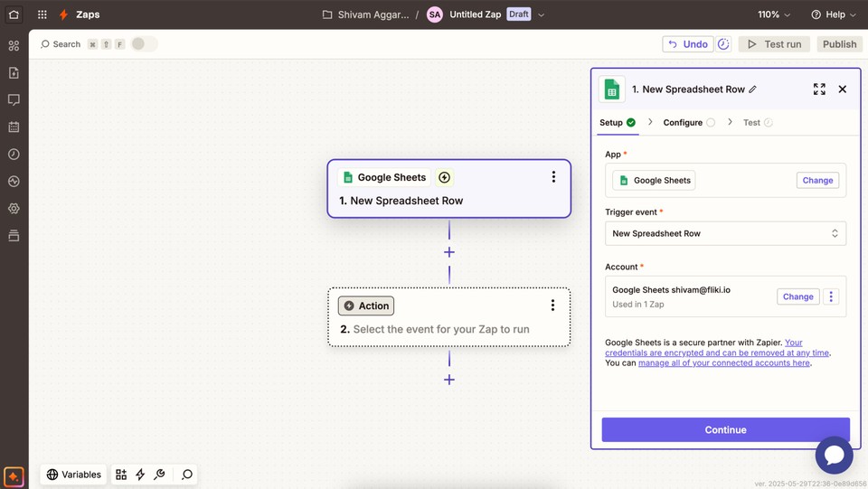Click the version history clock icon beside Undo
Image resolution: width=868 pixels, height=489 pixels.
click(723, 44)
